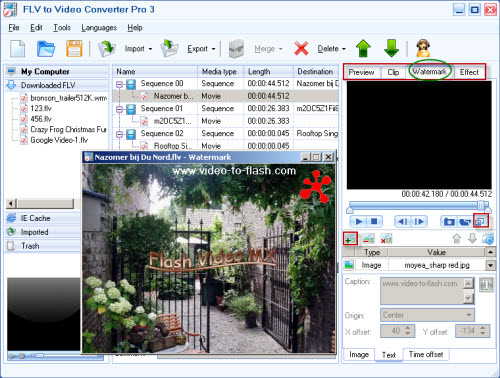
Task: Decrease the Y offset stepper value
Action: (x=483, y=334)
